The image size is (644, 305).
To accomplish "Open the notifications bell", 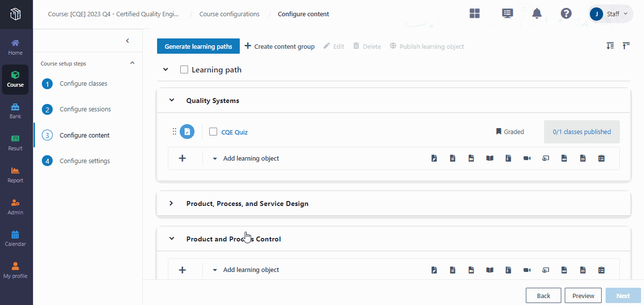I will 537,14.
